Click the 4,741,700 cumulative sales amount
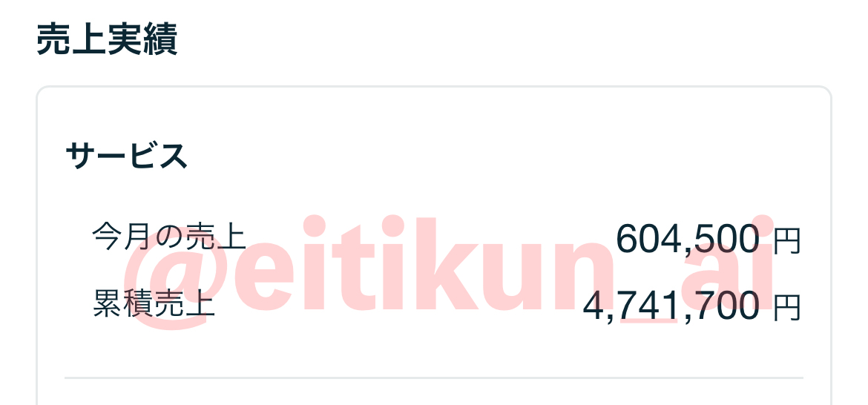The image size is (868, 405). pos(671,306)
